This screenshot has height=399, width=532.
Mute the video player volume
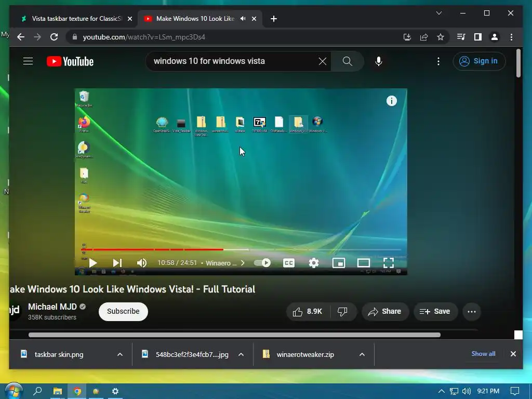141,262
